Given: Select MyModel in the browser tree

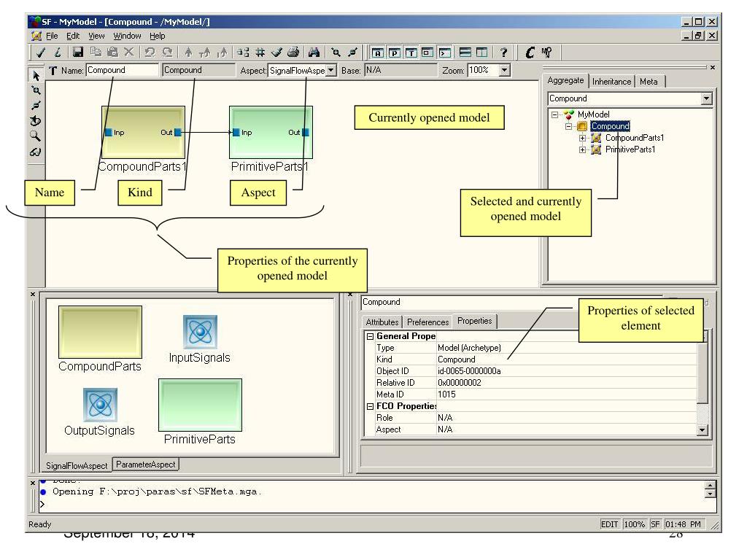Looking at the screenshot, I should point(594,114).
